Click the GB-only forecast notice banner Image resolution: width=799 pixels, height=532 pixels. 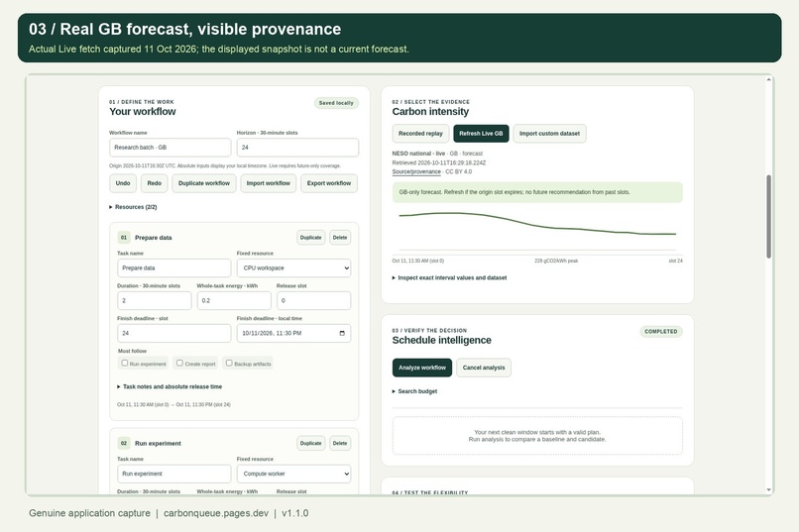[537, 192]
